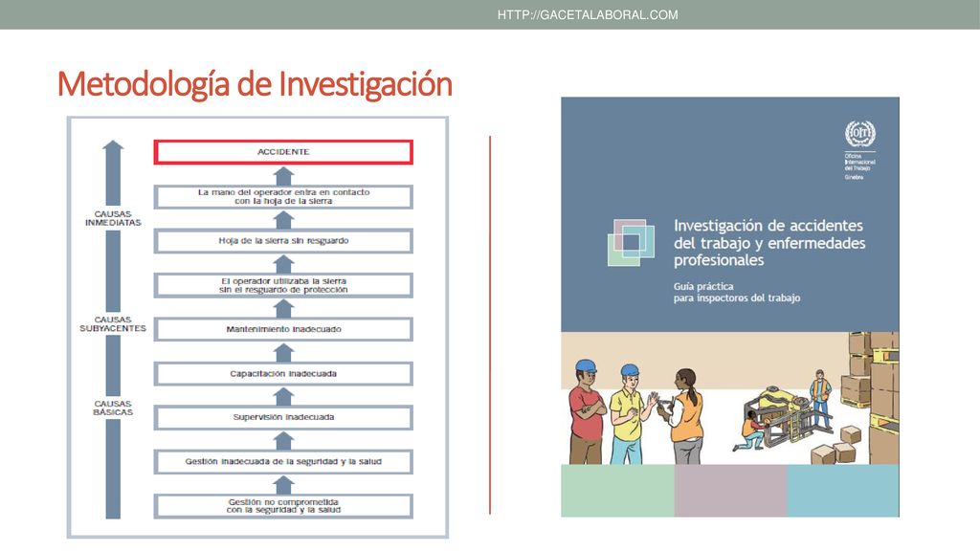Click the three workers talking illustration
The height and width of the screenshot is (551, 980).
point(637,412)
